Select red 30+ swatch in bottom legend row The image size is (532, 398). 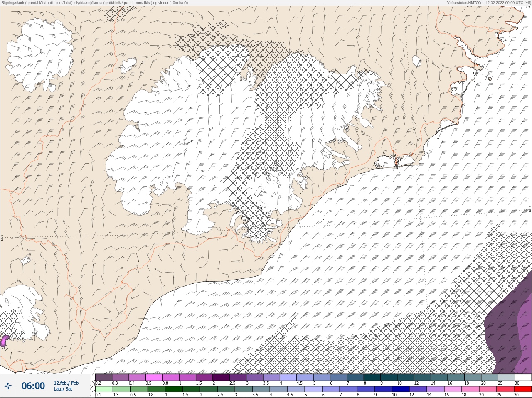[523, 389]
